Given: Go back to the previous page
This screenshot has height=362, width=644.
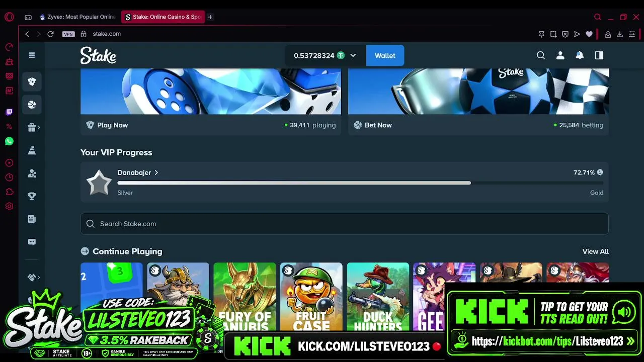Looking at the screenshot, I should click(x=27, y=34).
